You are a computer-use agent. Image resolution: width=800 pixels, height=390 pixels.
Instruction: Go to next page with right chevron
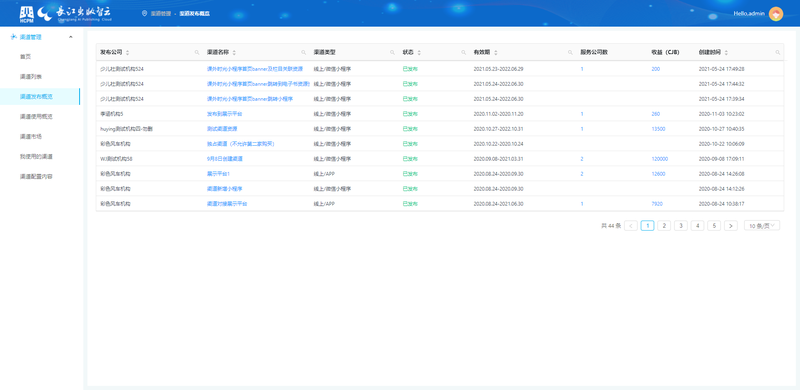pos(731,226)
